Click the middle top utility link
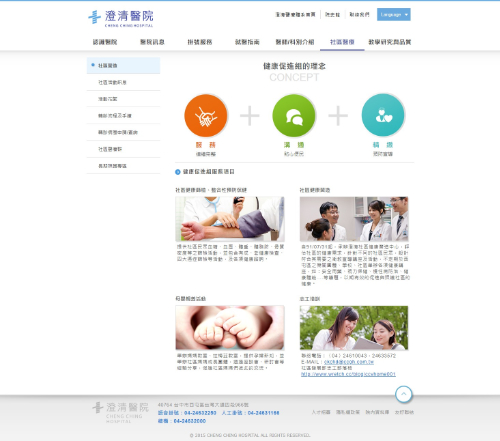Viewport: 500px width, 441px height. point(332,15)
